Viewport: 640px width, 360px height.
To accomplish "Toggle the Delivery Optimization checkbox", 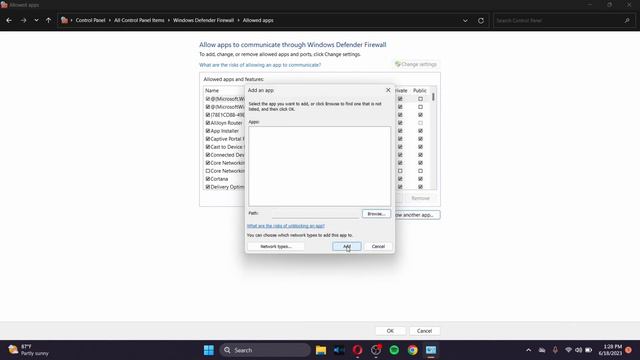I will 208,187.
